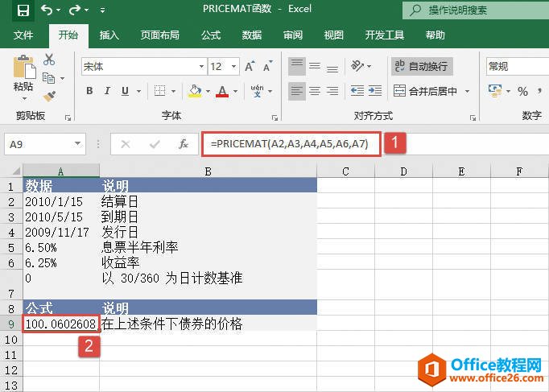Align text left

(x=297, y=91)
